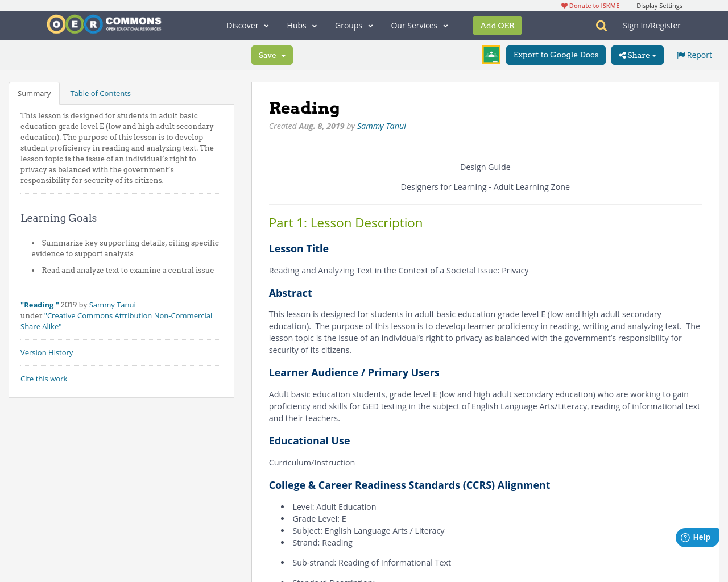Image resolution: width=728 pixels, height=582 pixels.
Task: Open the Our Services menu
Action: pyautogui.click(x=419, y=24)
